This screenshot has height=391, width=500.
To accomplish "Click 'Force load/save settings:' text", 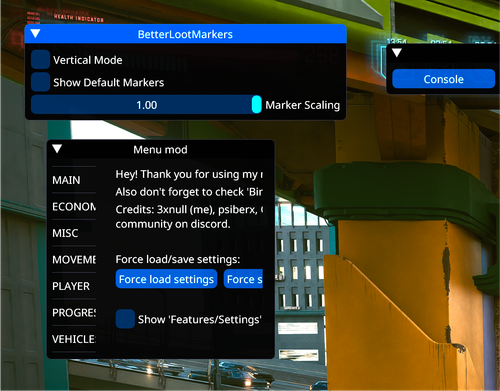I will coord(178,259).
